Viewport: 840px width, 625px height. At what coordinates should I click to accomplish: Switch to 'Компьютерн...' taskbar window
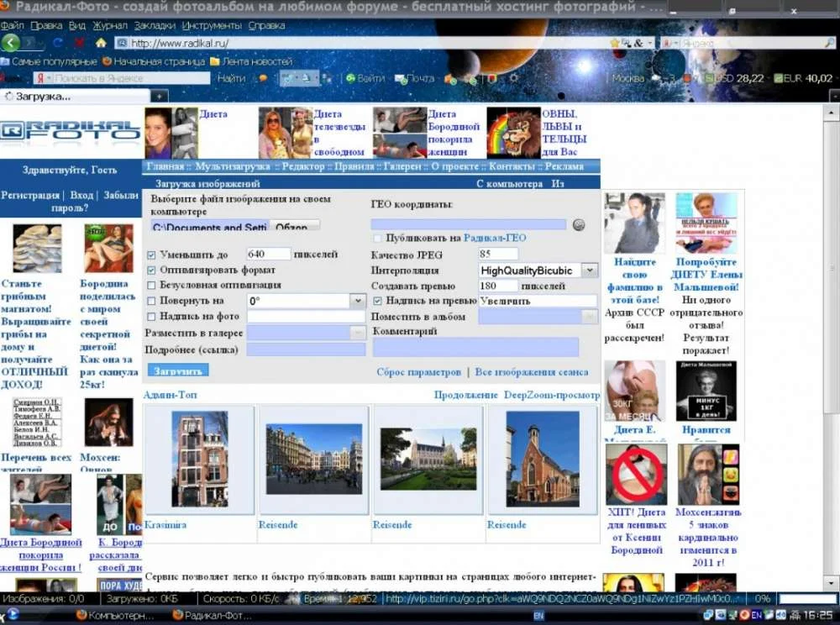click(x=114, y=616)
